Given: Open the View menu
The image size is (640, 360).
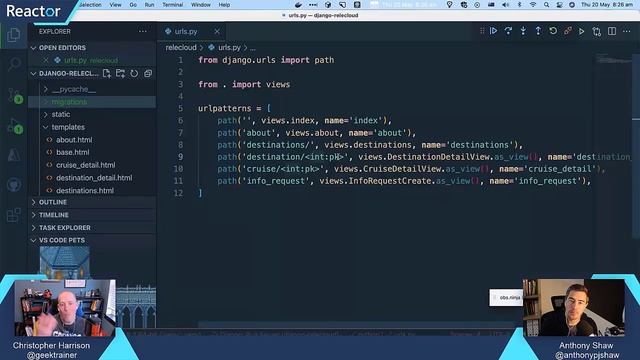Looking at the screenshot, I should 116,5.
